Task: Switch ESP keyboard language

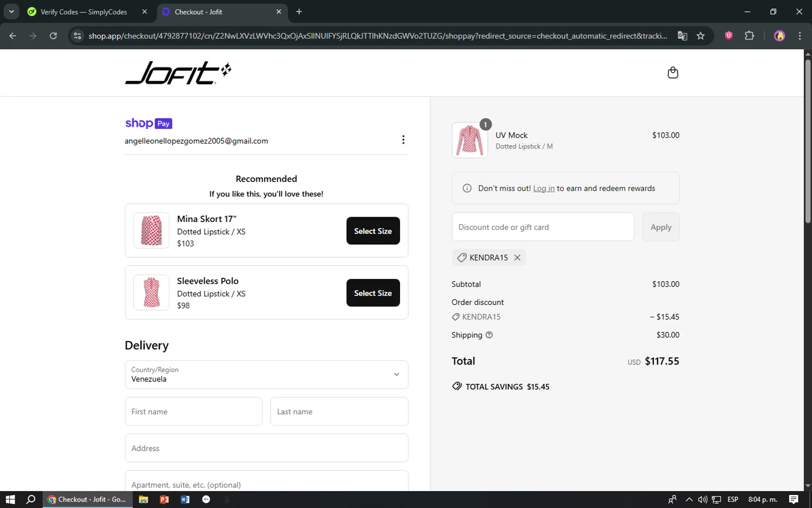Action: [x=733, y=499]
